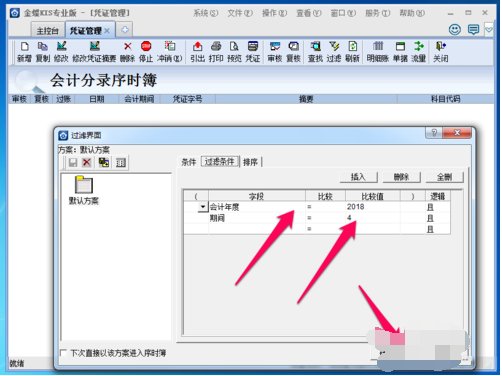Switch to the 排序 tab
Screen dimensions: 502x376
pyautogui.click(x=251, y=162)
